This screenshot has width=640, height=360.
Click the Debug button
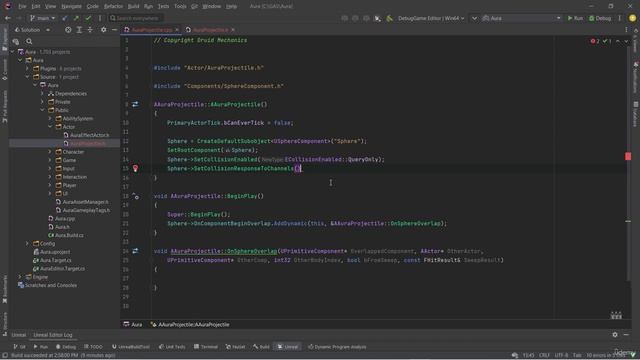[x=600, y=18]
